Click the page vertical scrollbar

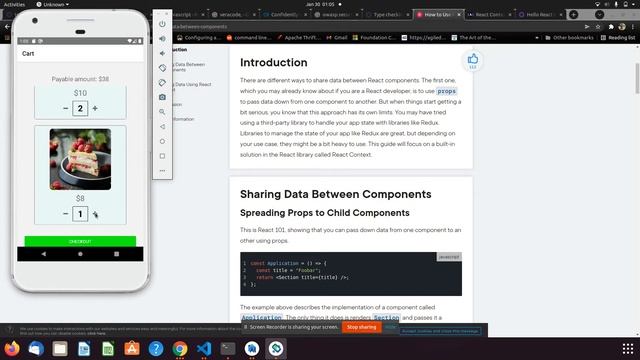click(x=637, y=78)
